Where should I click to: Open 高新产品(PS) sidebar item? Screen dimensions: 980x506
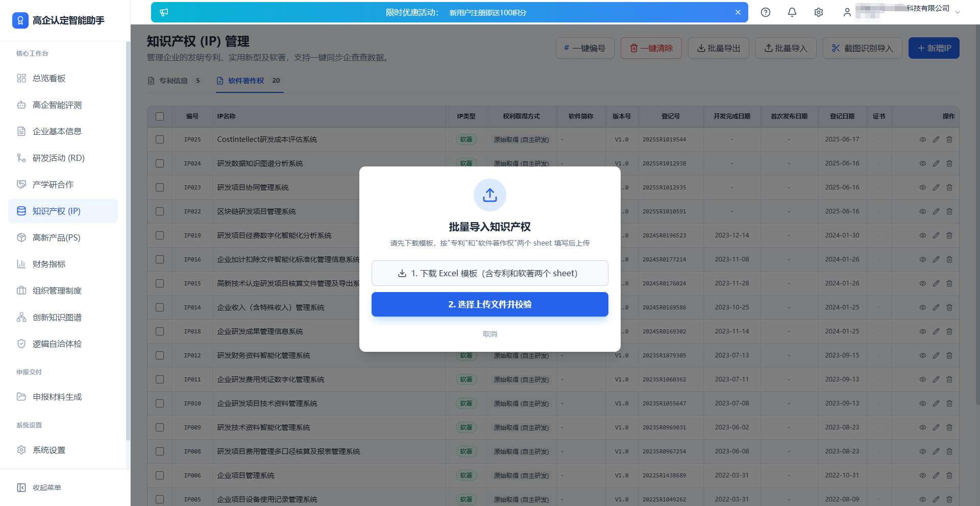pyautogui.click(x=63, y=237)
